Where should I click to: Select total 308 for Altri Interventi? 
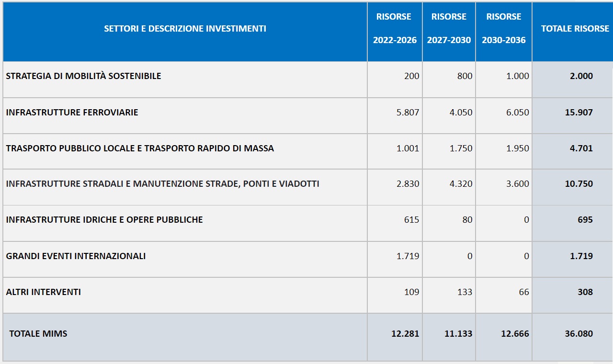pyautogui.click(x=585, y=292)
